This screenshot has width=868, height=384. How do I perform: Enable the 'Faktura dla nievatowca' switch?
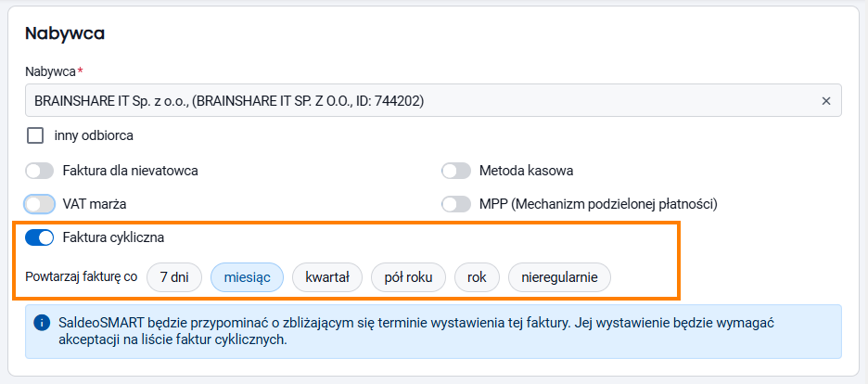(40, 171)
